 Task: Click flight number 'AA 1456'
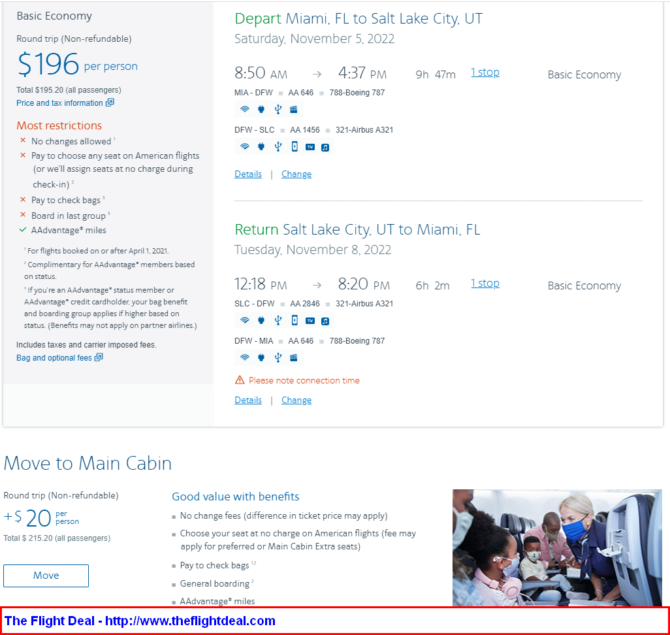tap(305, 130)
